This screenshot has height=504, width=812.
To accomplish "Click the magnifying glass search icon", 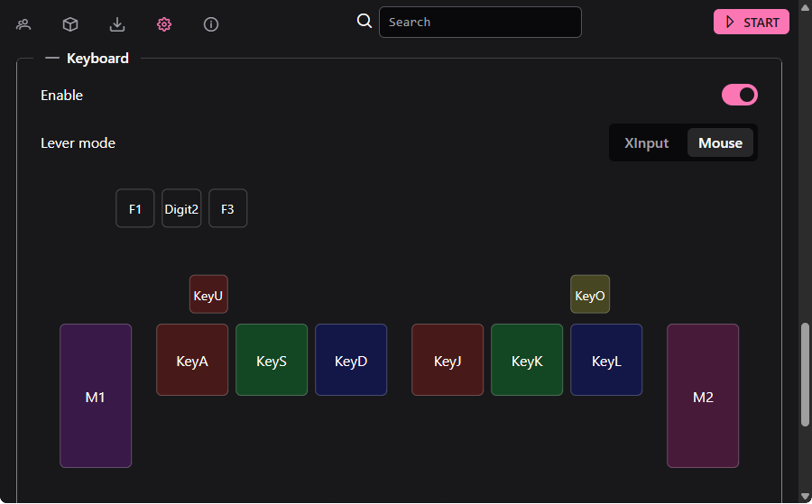I will coord(364,22).
